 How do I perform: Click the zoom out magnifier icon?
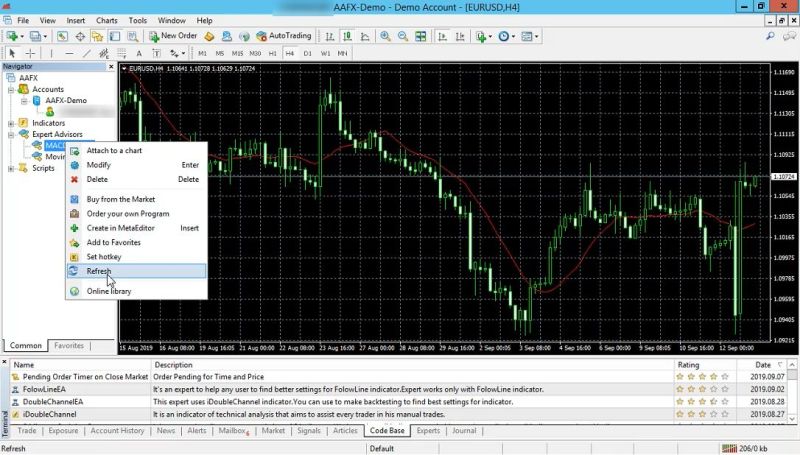(x=403, y=36)
